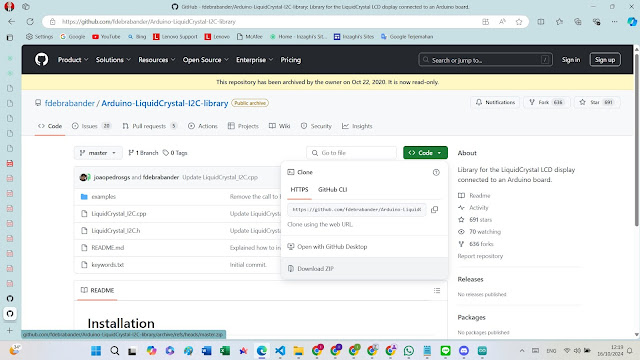Open the LiquidCrystal_I2C.cpp file
Screen dimensions: 640x360
(119, 213)
